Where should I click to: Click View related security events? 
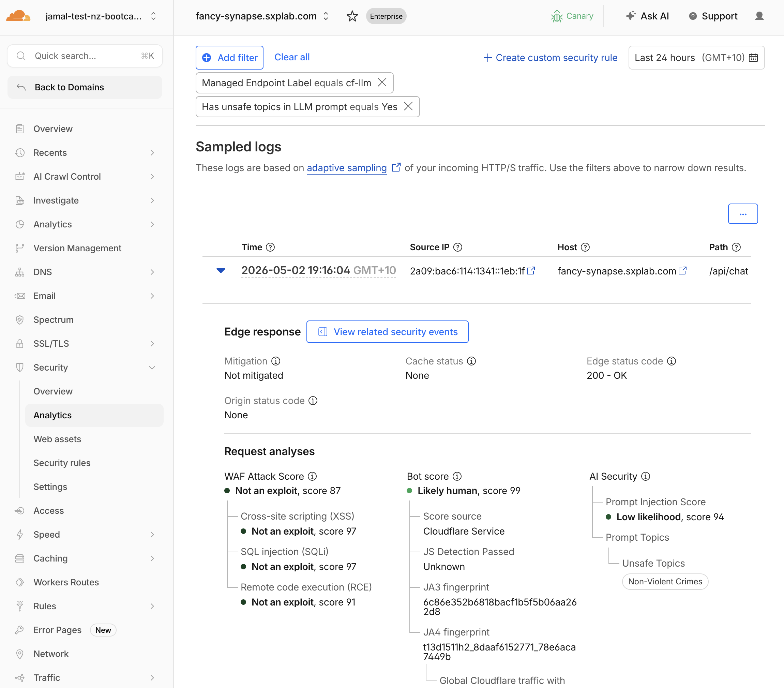(x=387, y=331)
